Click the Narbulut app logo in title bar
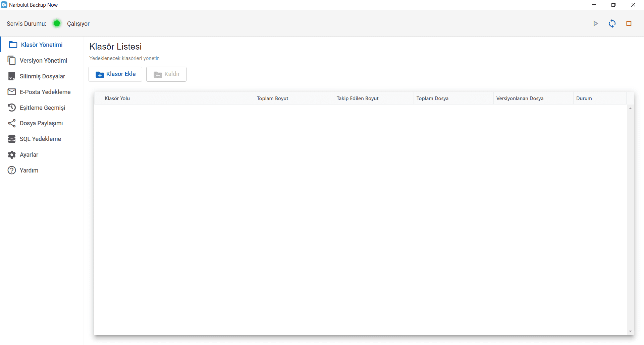644x345 pixels. point(4,5)
